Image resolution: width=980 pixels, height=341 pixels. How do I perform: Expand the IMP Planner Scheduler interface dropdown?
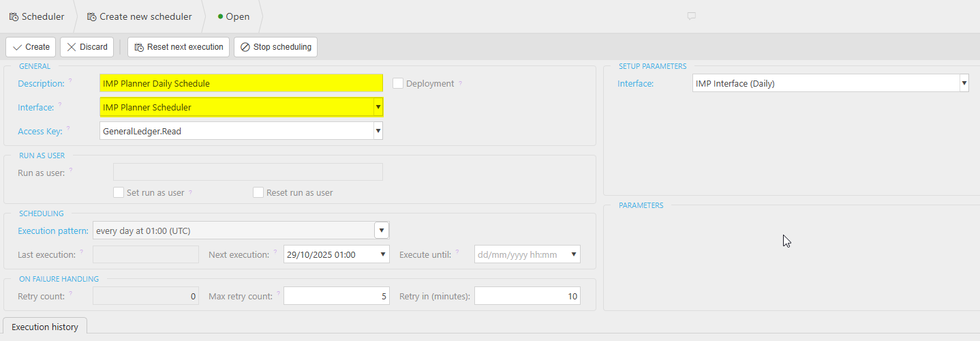[378, 107]
